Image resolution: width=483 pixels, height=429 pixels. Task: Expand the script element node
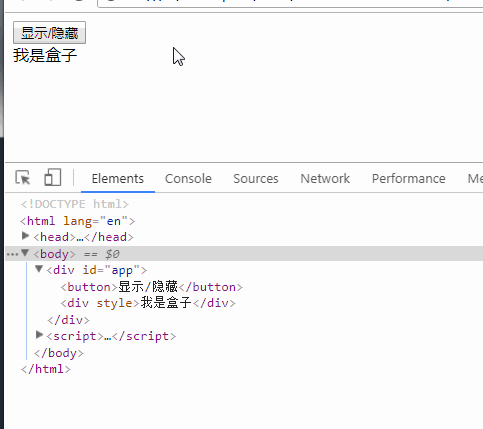point(39,335)
